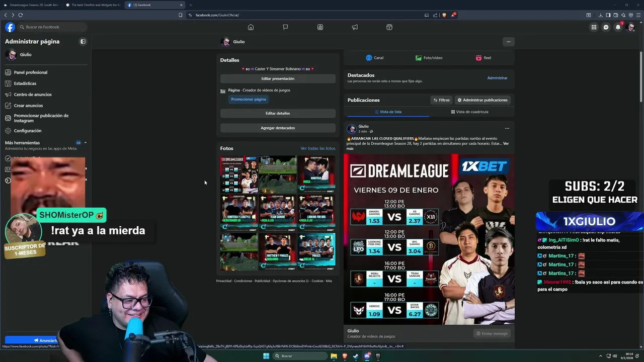Open the Brave VPN icon
Viewport: 644px width, 362px height.
click(630, 15)
